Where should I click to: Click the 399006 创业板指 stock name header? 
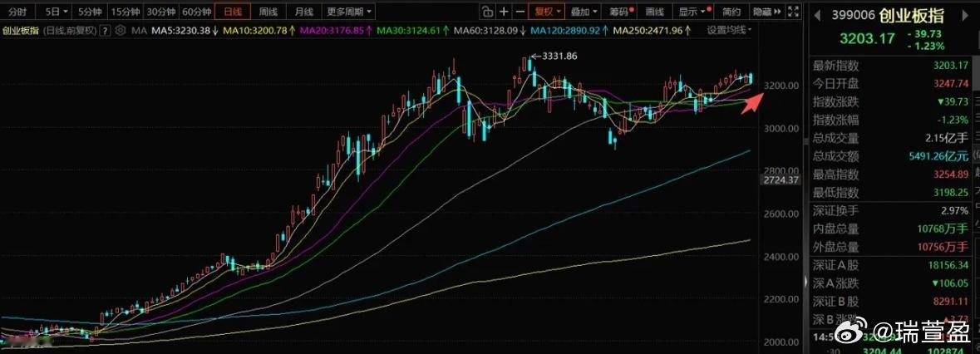coord(888,16)
